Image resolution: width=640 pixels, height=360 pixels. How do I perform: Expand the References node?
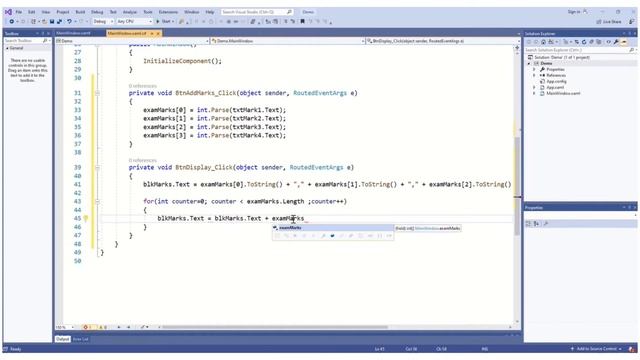[x=534, y=76]
